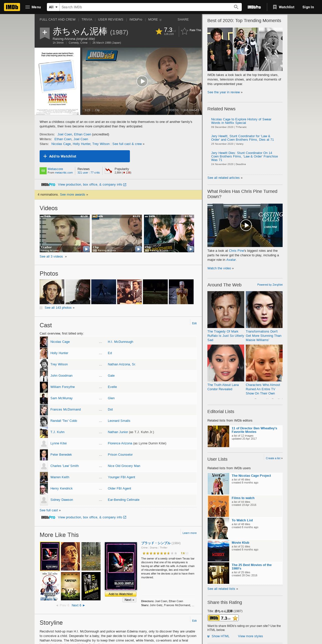
Task: Open Watch the video link
Action: 219,268
